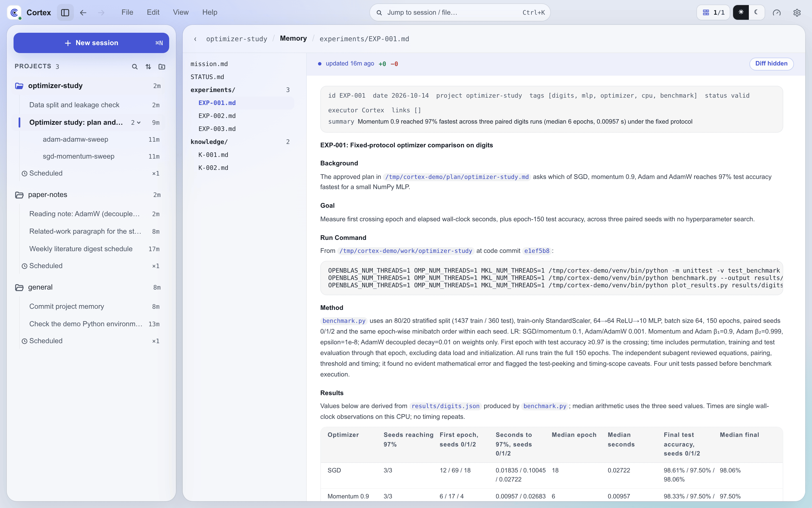Open the 1/1 servers indicator
The image size is (812, 508).
click(713, 12)
